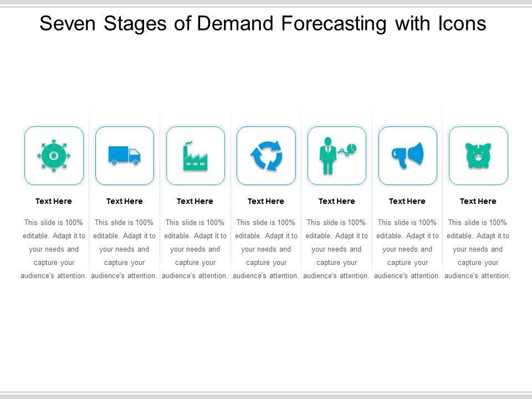Screen dimensions: 532x399
Task: Select the description paragraph in the truck column
Action: (x=124, y=249)
